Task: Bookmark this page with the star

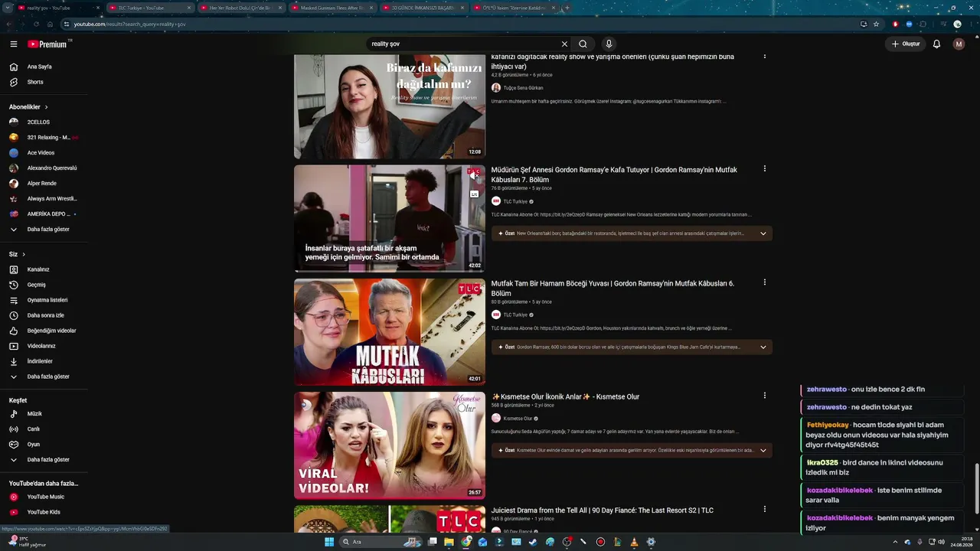Action: point(877,24)
